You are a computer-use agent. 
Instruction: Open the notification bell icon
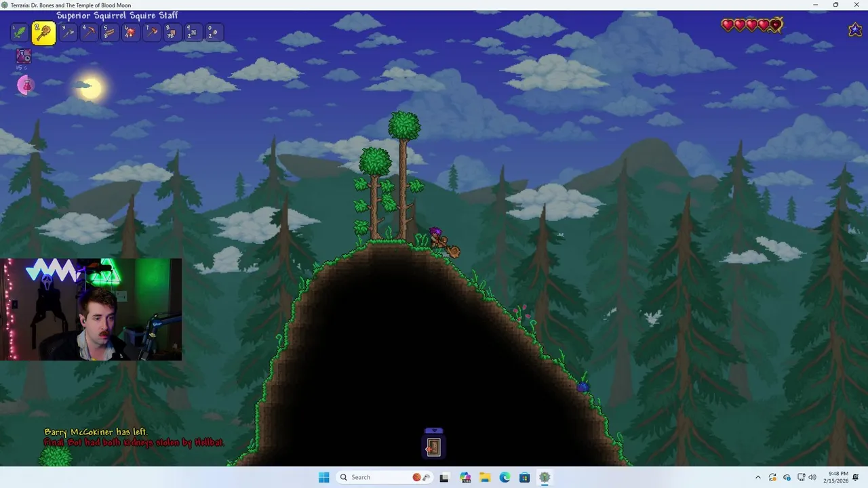856,477
